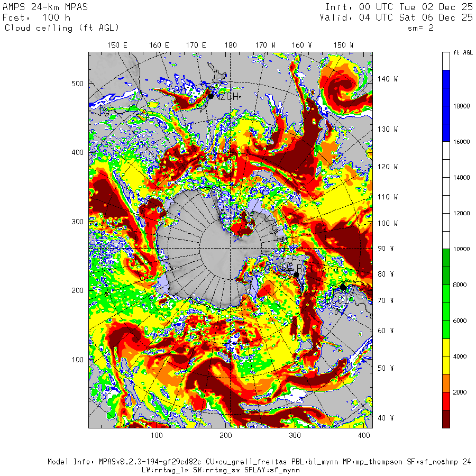Click the 'ft AGL' color bar unit label
Viewport: 476px width, 476px height.
pyautogui.click(x=463, y=52)
